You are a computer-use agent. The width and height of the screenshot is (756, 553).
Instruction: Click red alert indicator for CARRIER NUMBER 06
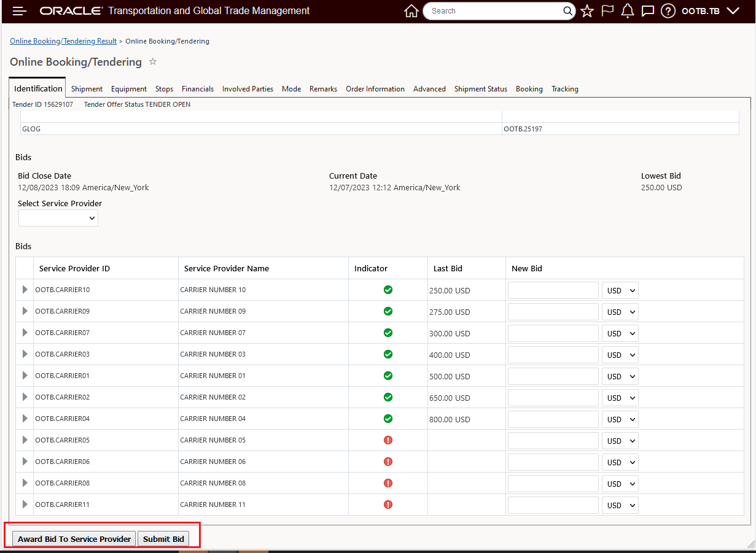click(388, 462)
